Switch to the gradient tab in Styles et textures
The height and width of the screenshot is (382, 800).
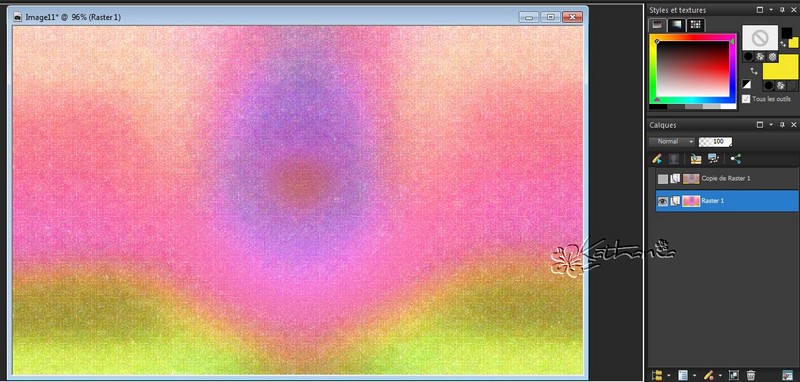(x=677, y=24)
